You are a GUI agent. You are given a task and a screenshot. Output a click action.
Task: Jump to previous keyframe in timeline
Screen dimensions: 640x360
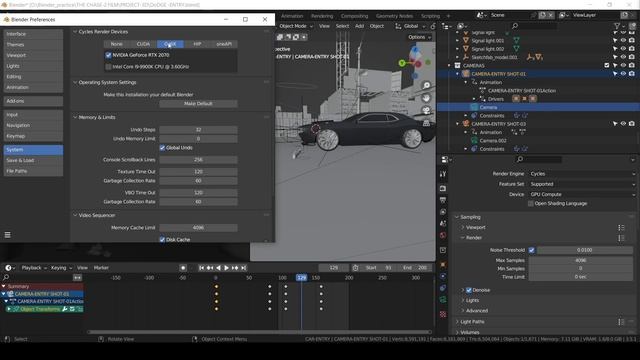coord(210,268)
